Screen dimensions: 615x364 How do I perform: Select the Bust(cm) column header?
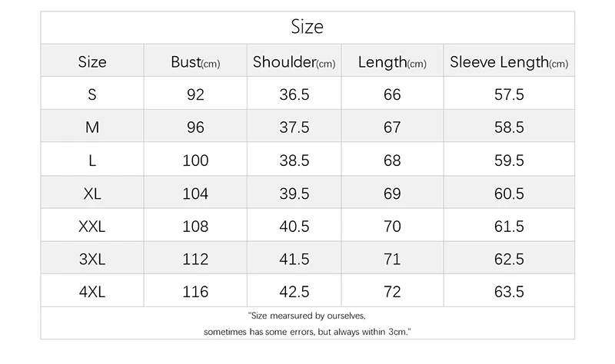tap(195, 62)
